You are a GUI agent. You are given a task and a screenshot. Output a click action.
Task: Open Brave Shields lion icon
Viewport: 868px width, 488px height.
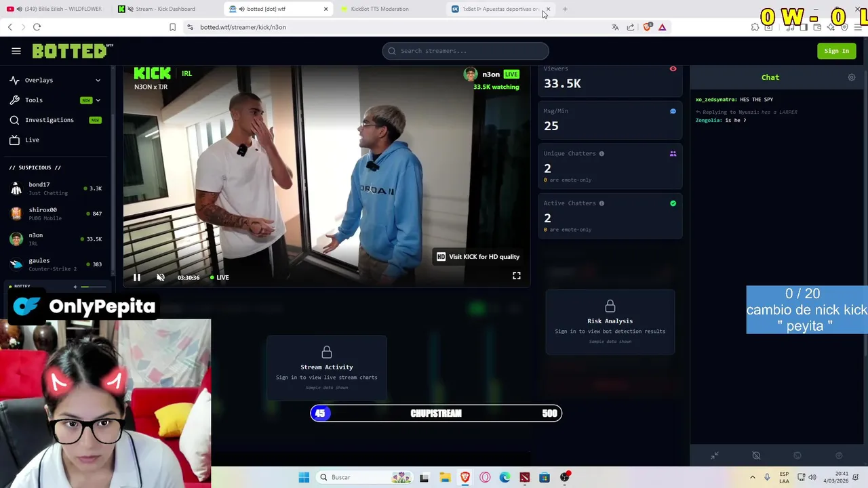pos(647,27)
